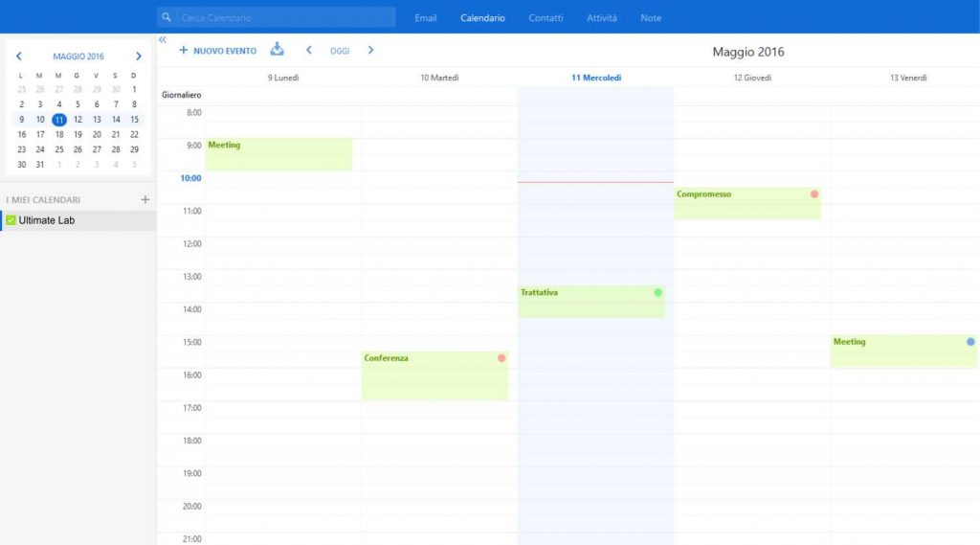
Task: Click the blue dot on Venerdì Meeting
Action: click(x=970, y=342)
